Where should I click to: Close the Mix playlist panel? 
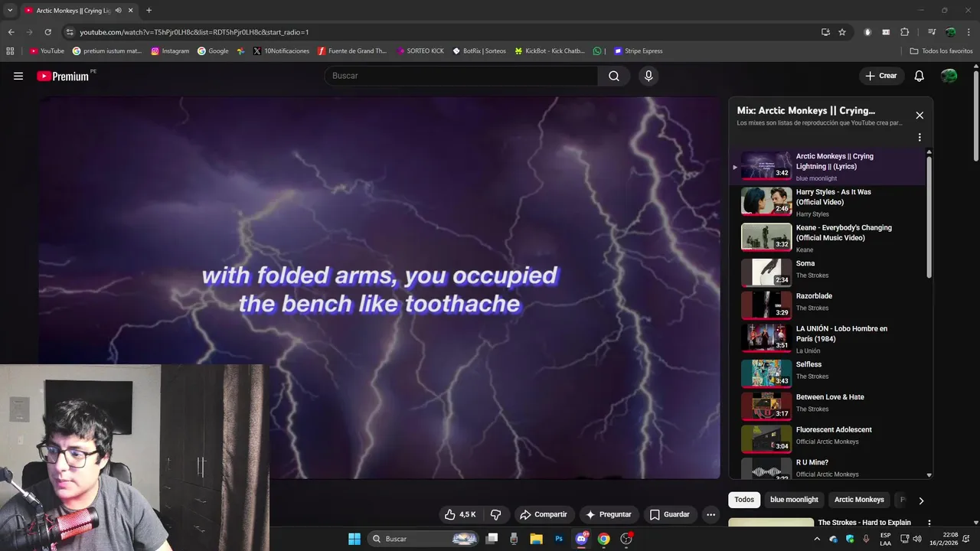920,116
